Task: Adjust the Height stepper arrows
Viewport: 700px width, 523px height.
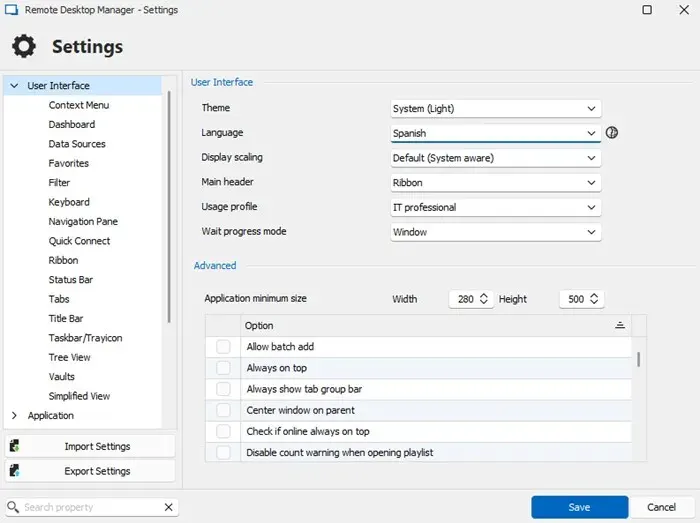Action: coord(594,299)
